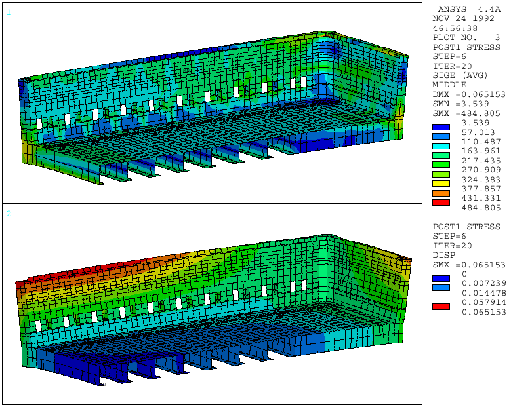Click the orange stress legend swatch
This screenshot has width=532, height=407.
tap(441, 193)
